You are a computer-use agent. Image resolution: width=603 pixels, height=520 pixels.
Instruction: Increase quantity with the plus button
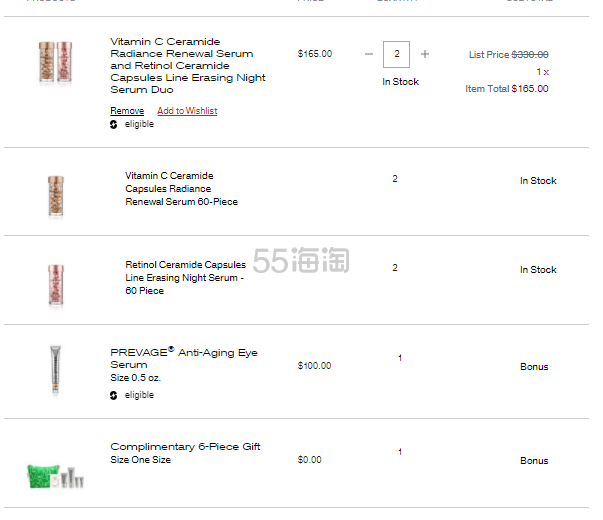point(425,54)
